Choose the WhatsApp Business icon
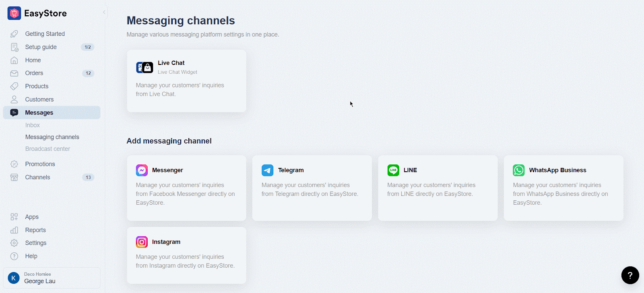 point(519,170)
